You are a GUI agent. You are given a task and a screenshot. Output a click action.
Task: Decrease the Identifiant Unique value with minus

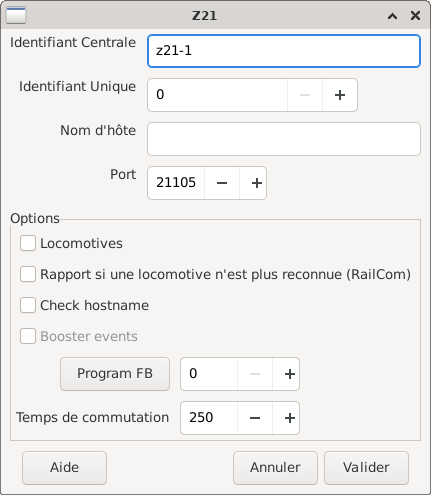[x=305, y=95]
